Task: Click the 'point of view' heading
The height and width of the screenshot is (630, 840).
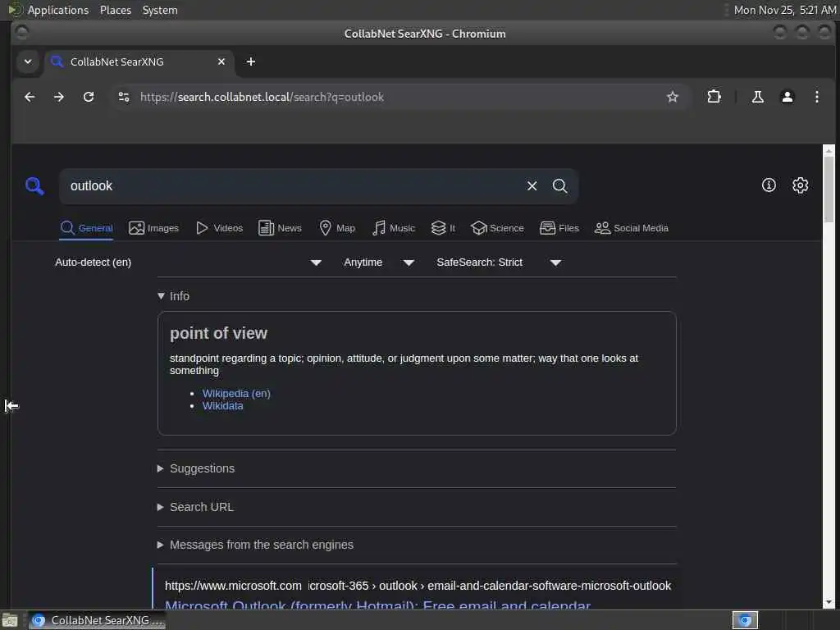Action: 218,333
